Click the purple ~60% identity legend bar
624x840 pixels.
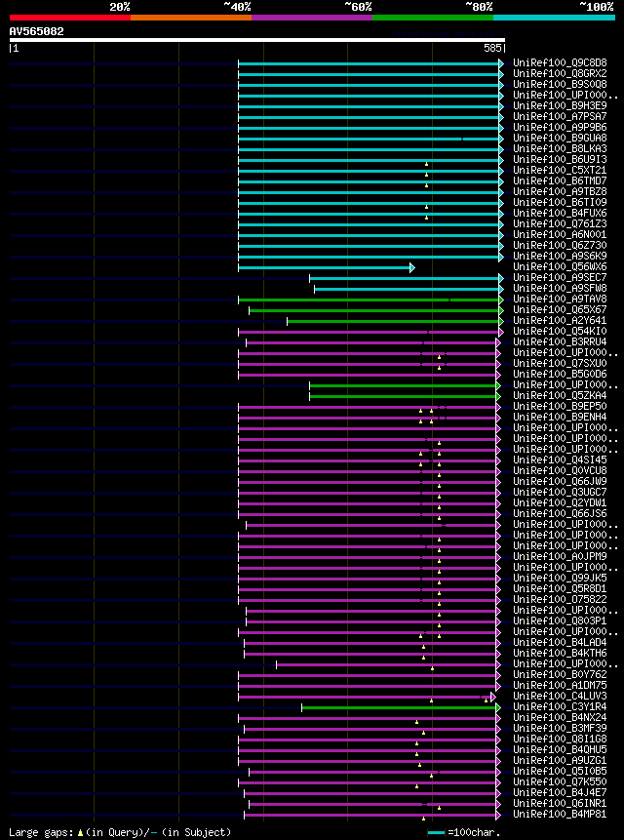(x=312, y=18)
